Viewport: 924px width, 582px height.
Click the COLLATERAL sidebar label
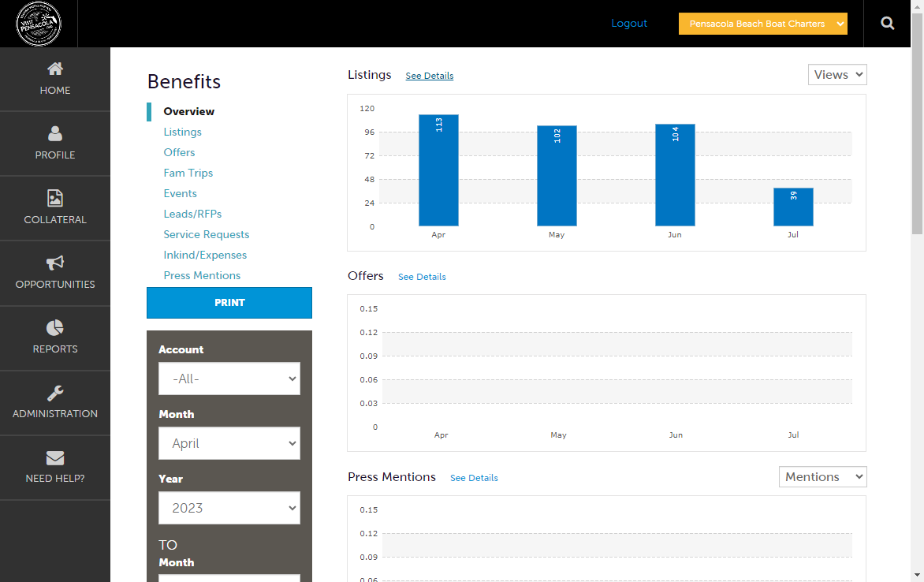tap(55, 220)
